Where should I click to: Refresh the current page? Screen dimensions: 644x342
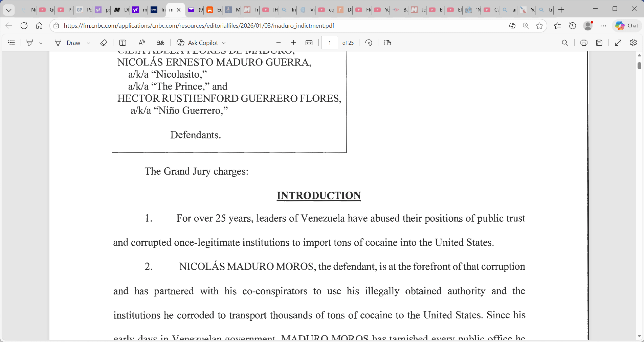coord(24,26)
